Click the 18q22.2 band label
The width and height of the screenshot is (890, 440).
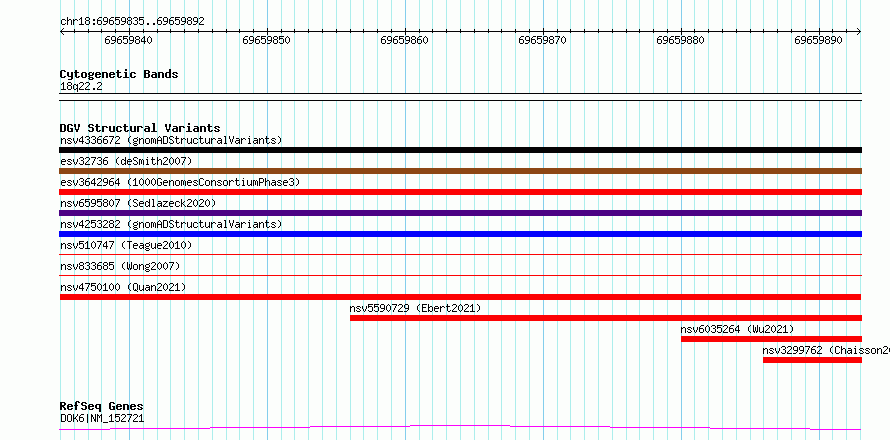pyautogui.click(x=81, y=87)
